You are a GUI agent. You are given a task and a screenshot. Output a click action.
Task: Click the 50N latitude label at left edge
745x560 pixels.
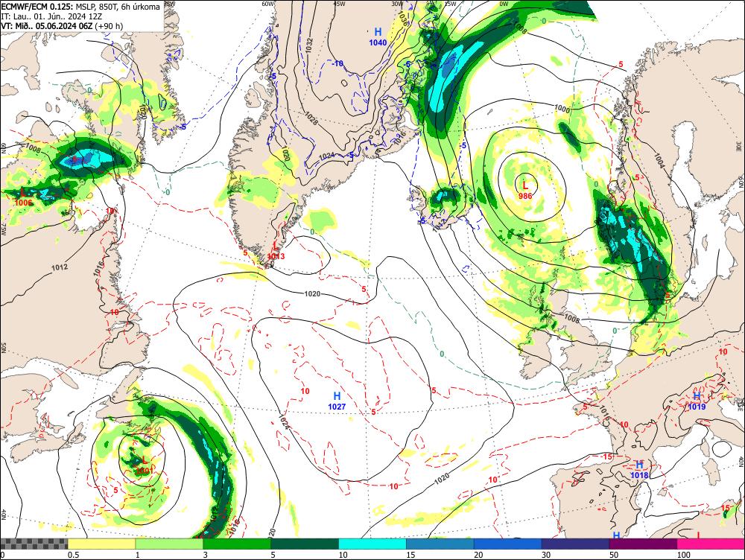(4, 349)
